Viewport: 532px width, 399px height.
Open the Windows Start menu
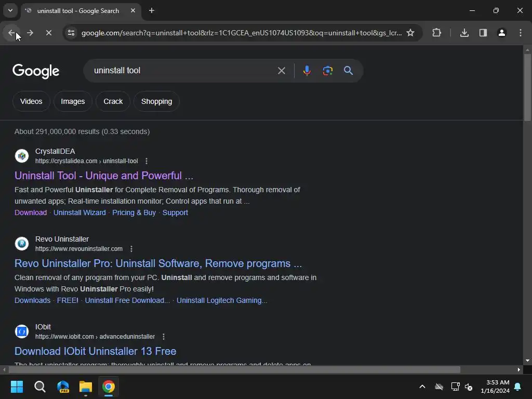(x=17, y=387)
